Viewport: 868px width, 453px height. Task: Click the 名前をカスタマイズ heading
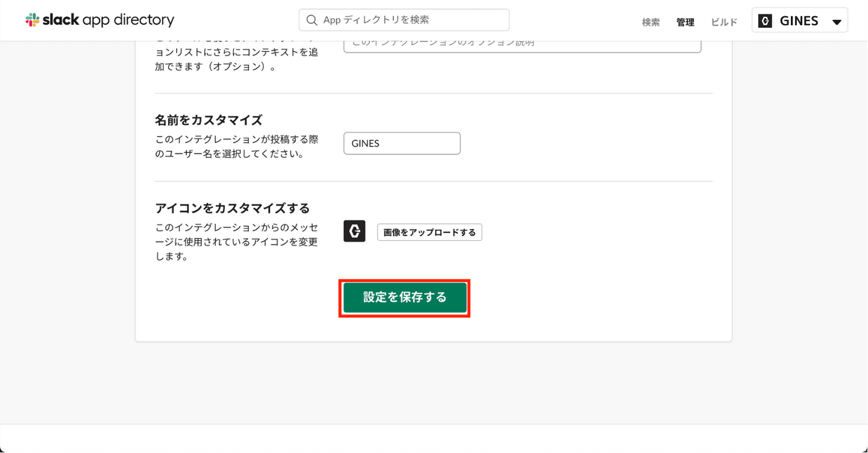(x=209, y=119)
